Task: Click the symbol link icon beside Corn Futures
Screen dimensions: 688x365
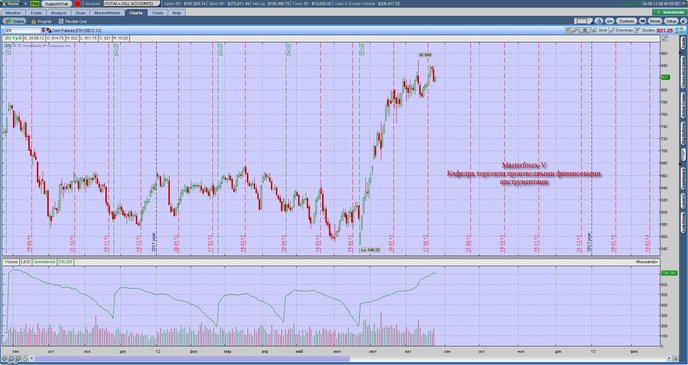Action: (49, 31)
